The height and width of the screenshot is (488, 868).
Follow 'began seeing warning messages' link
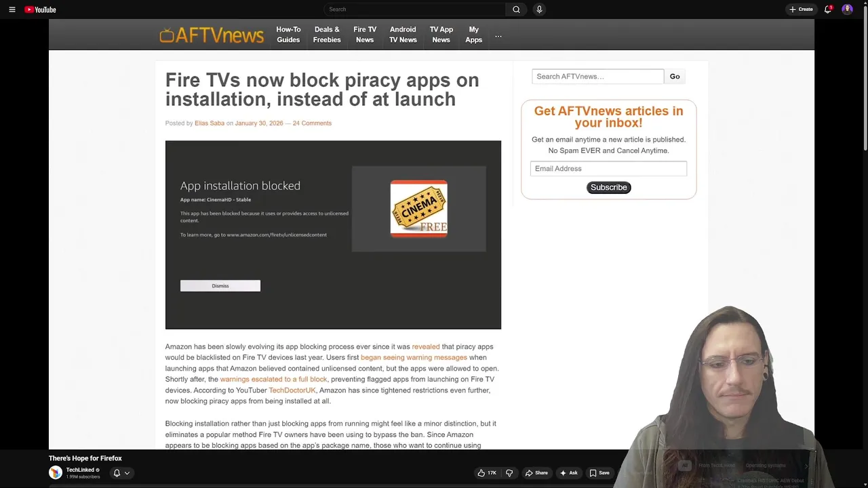point(414,358)
